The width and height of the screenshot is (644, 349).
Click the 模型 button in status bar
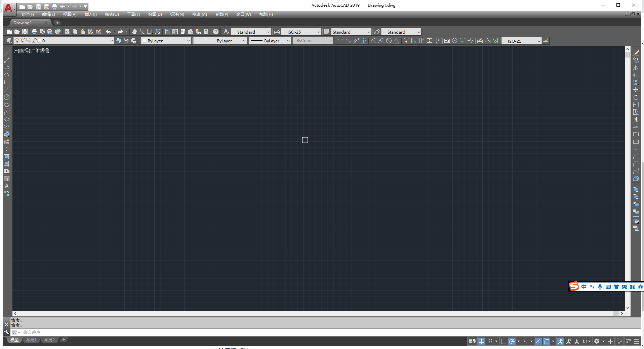pos(472,341)
